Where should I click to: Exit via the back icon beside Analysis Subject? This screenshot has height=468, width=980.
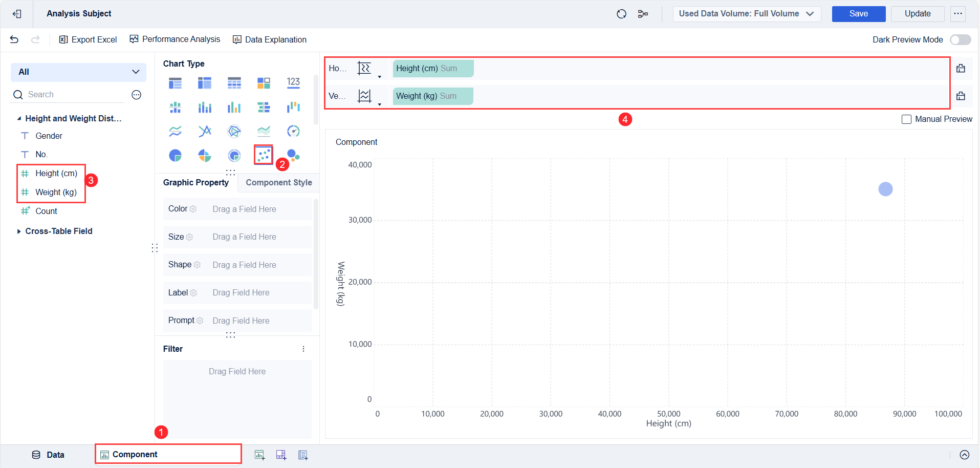tap(17, 14)
